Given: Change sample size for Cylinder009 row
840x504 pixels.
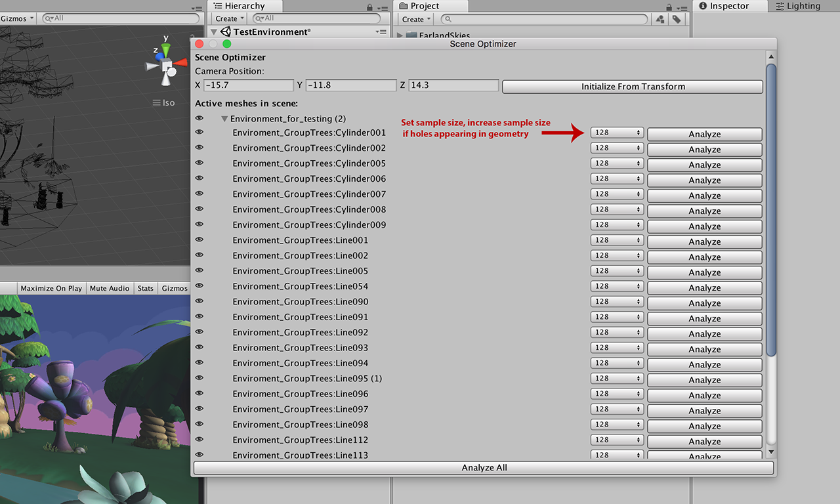Looking at the screenshot, I should [617, 224].
